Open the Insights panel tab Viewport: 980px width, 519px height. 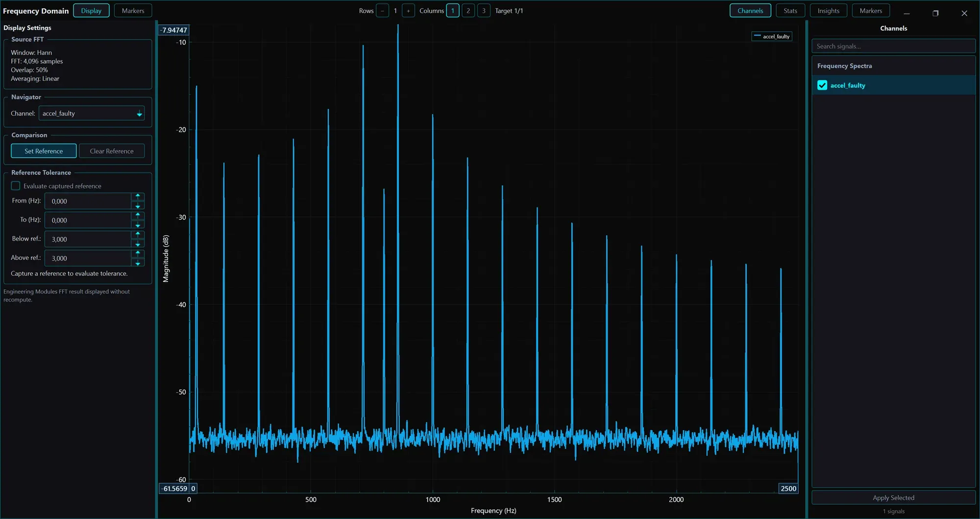[x=828, y=11]
